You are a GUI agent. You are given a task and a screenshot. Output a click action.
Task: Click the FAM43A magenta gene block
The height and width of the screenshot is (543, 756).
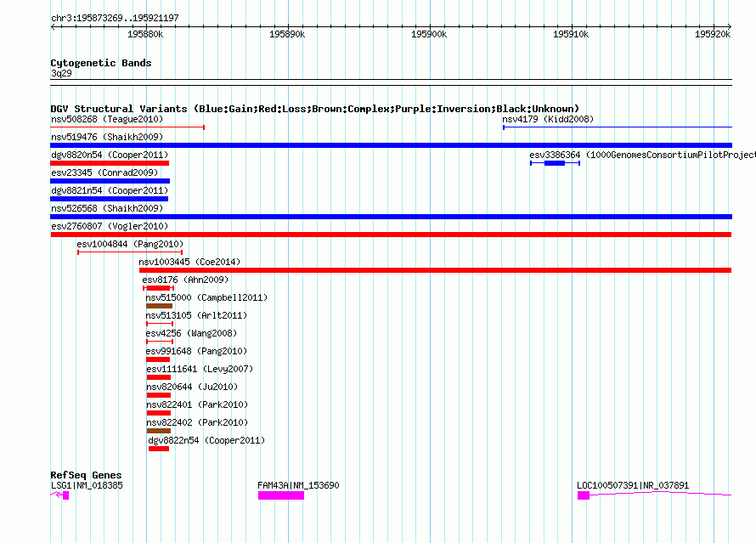281,495
